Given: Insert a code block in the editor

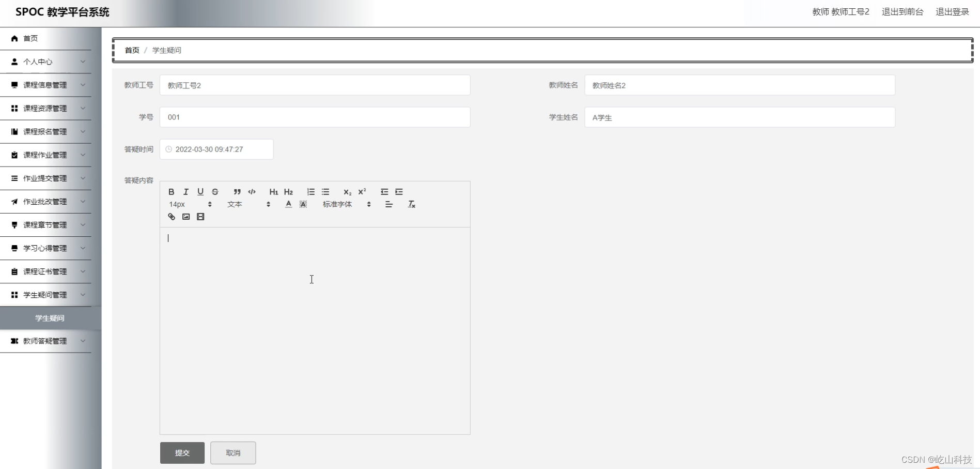Looking at the screenshot, I should pyautogui.click(x=252, y=192).
